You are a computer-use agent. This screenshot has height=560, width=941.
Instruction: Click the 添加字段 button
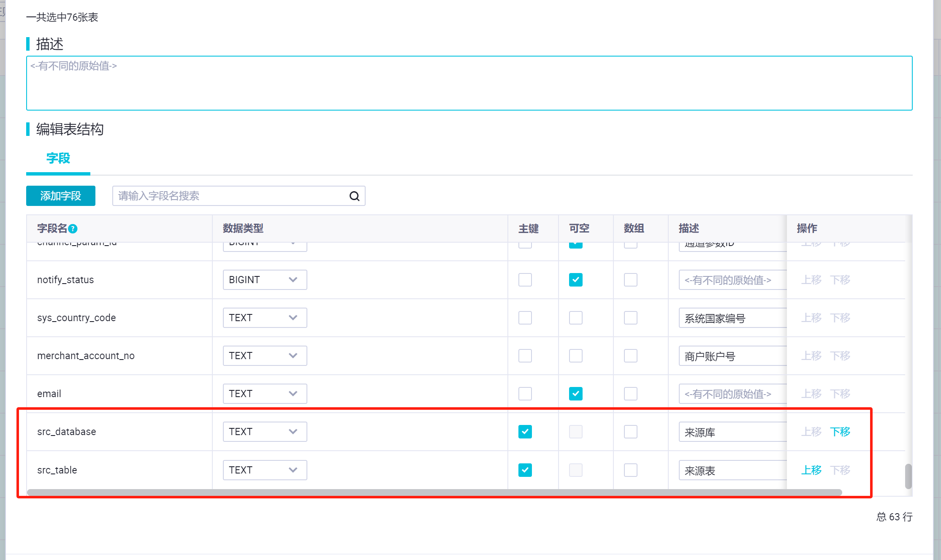(x=61, y=196)
